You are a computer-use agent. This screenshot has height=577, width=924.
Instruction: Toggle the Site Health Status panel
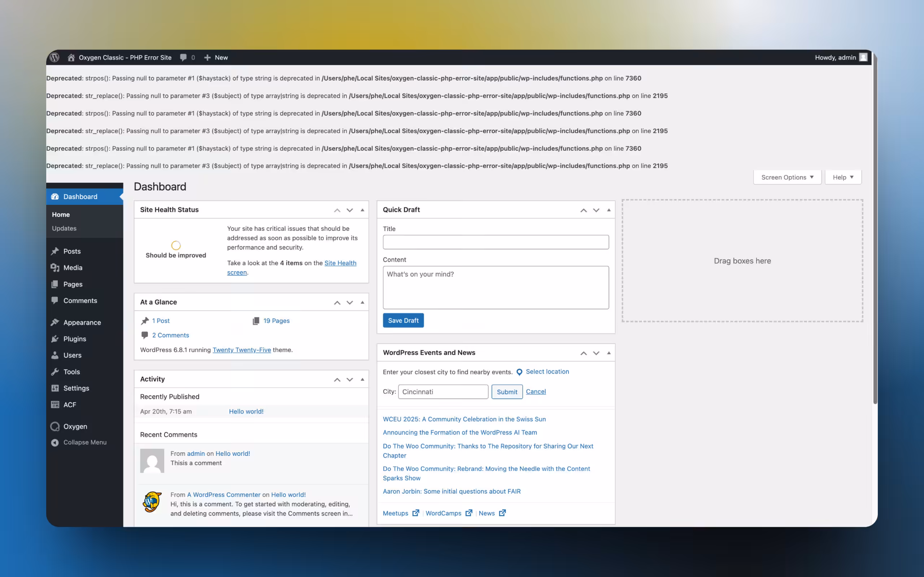coord(362,210)
